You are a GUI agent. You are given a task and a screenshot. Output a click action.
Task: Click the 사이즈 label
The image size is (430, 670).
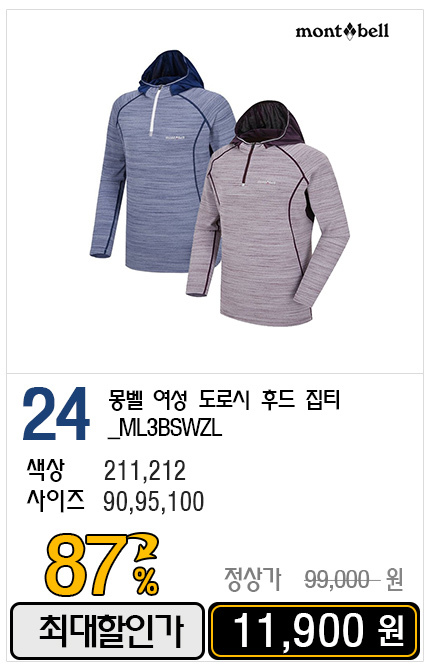coord(56,500)
